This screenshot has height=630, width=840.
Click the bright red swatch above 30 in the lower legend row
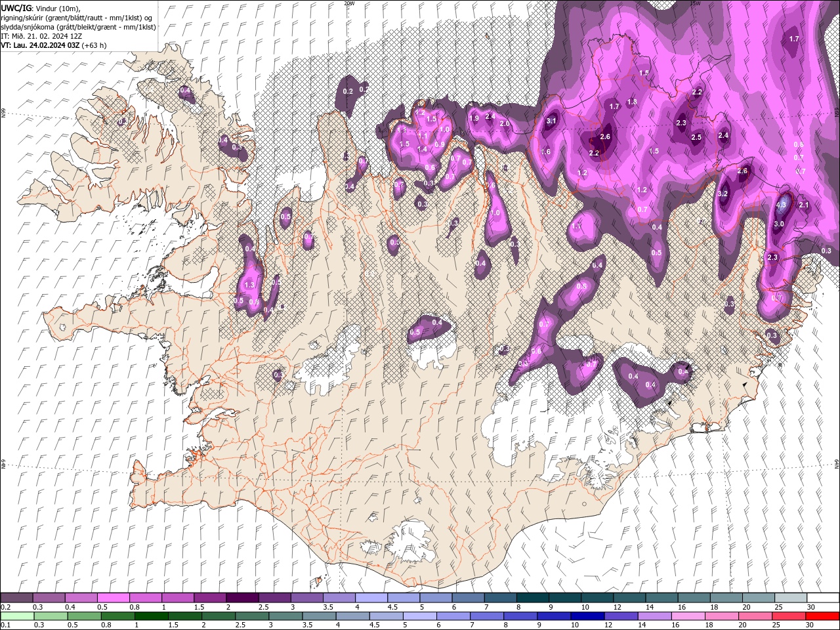[x=822, y=616]
